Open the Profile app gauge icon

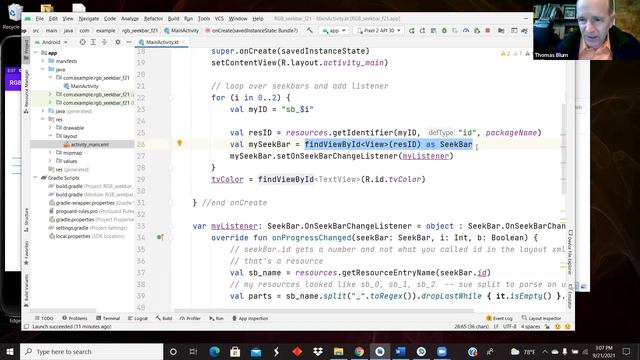pyautogui.click(x=466, y=31)
